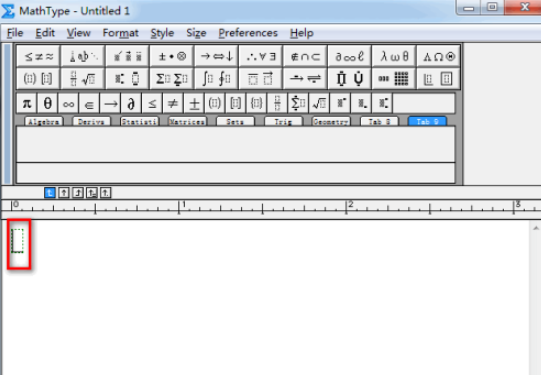
Task: Switch to the Sets tab
Action: click(235, 121)
